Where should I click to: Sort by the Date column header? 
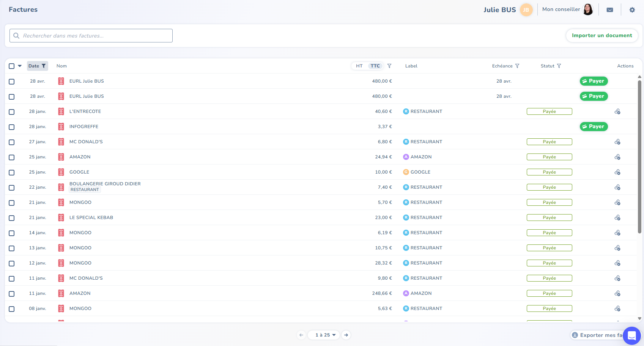37,66
